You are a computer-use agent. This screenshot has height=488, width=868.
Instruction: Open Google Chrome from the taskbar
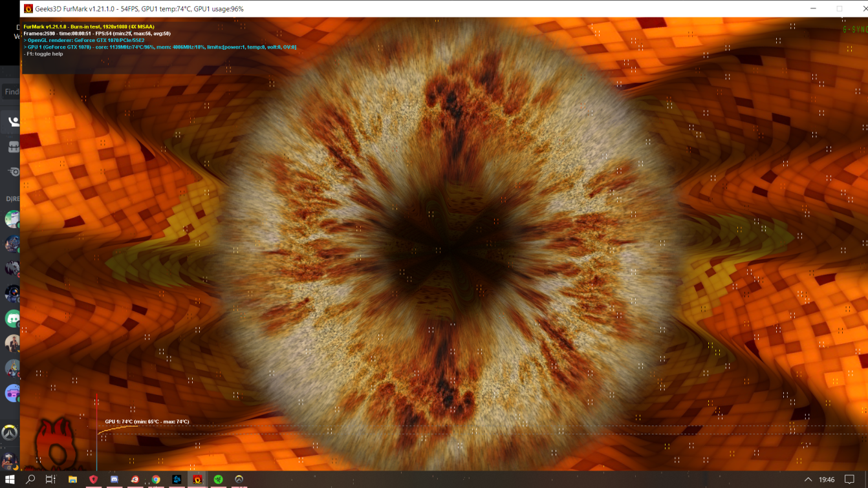pyautogui.click(x=156, y=480)
